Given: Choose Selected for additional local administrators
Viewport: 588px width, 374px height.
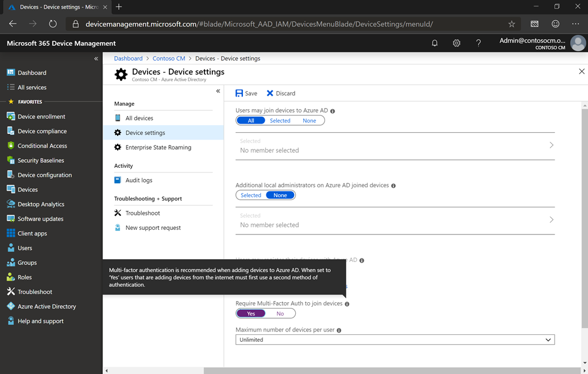Looking at the screenshot, I should click(x=251, y=195).
